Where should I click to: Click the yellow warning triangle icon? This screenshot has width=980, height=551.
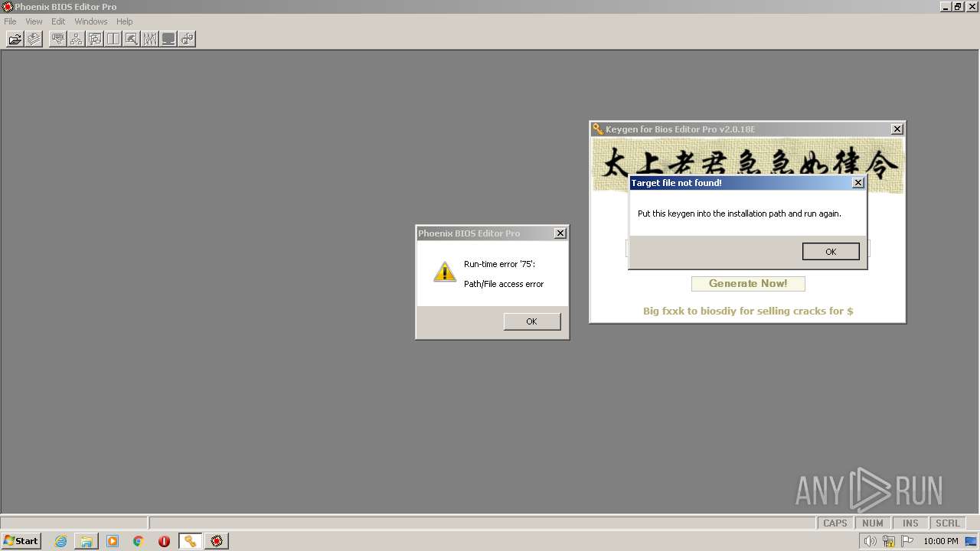tap(445, 272)
